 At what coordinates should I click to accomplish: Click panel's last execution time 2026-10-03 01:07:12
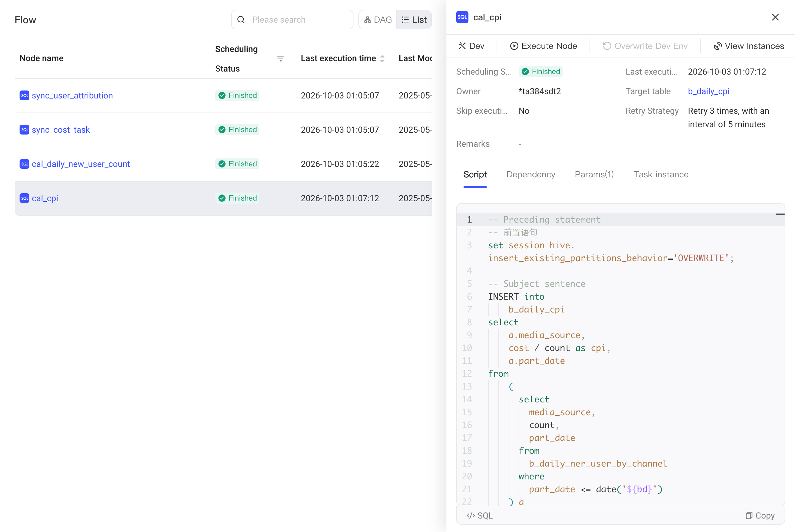pyautogui.click(x=727, y=72)
